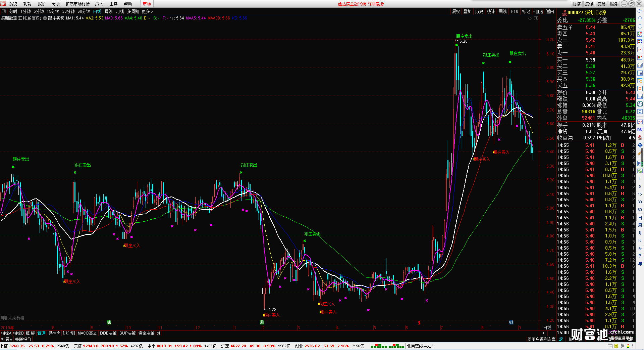Switch to 1分钟 chart period
The width and height of the screenshot is (644, 350).
[25, 11]
